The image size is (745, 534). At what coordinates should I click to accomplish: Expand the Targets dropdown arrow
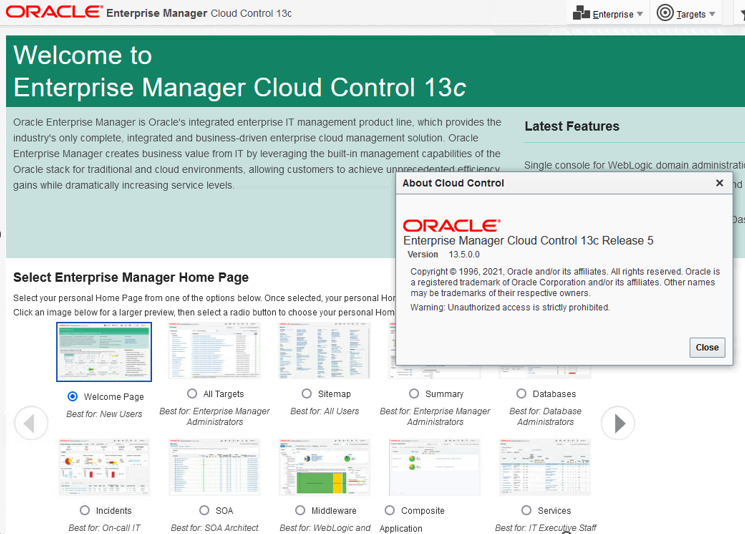(x=712, y=14)
